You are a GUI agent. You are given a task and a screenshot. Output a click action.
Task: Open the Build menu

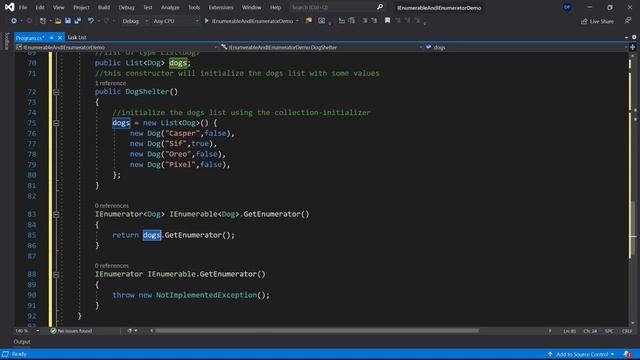[x=104, y=7]
